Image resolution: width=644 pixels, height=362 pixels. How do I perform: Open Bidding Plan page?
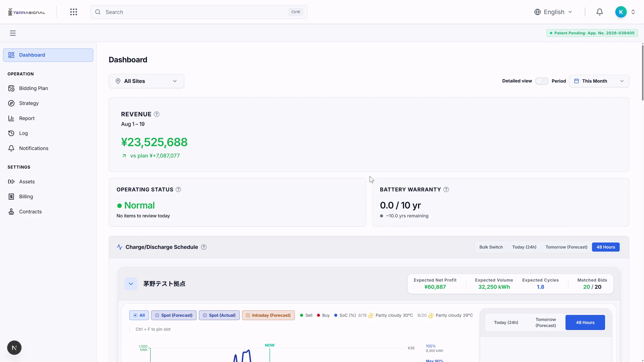tap(48, 88)
